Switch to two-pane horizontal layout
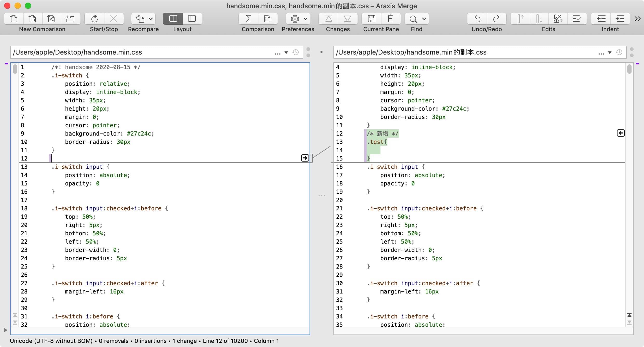This screenshot has height=347, width=644. click(173, 19)
